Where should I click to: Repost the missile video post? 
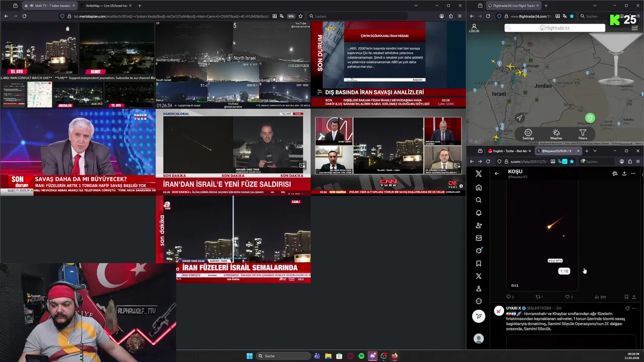(539, 297)
